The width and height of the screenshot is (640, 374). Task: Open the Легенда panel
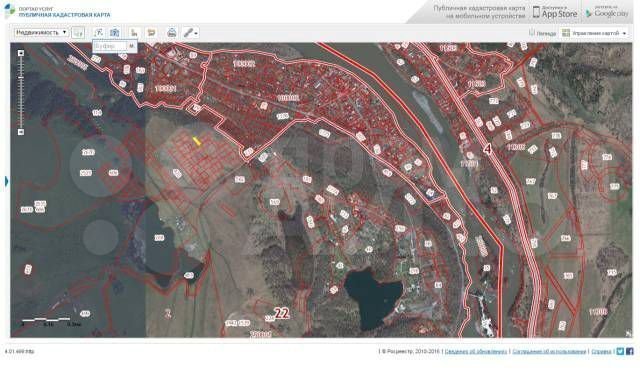(542, 33)
